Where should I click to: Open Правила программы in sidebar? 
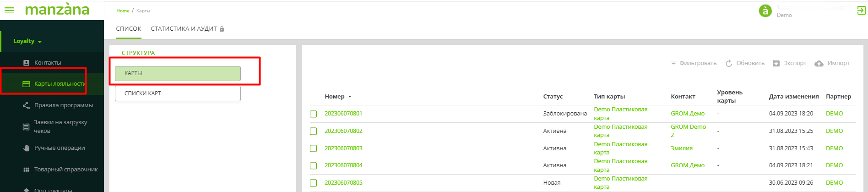pos(63,105)
